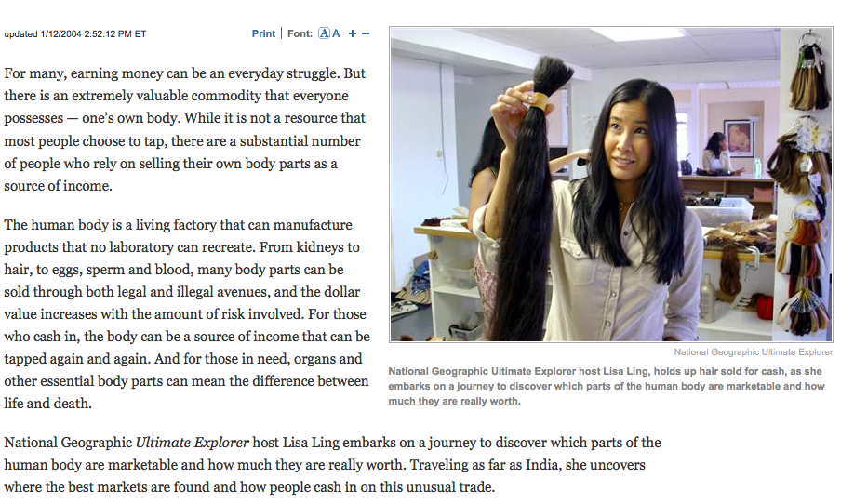854x504 pixels.
Task: Click the divider between Print and Font
Action: point(282,33)
